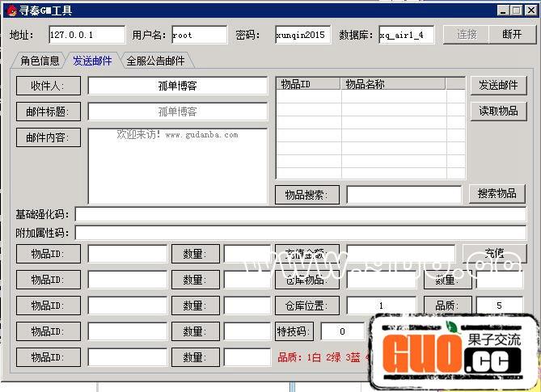This screenshot has height=392, width=541.
Task: Open the 全服公告邮件 tab
Action: [x=155, y=61]
